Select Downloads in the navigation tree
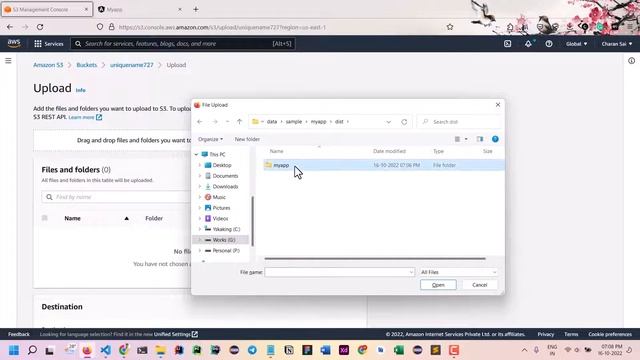This screenshot has width=640, height=360. pos(225,187)
